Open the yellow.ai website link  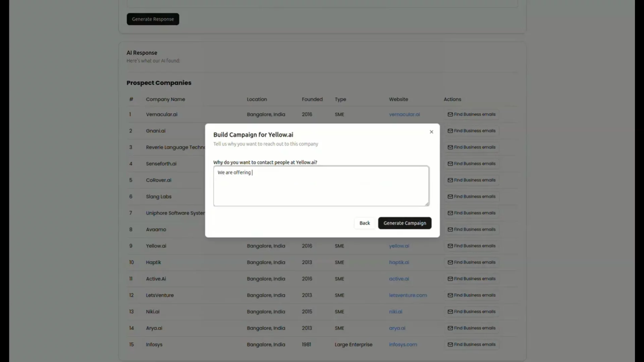tap(399, 246)
